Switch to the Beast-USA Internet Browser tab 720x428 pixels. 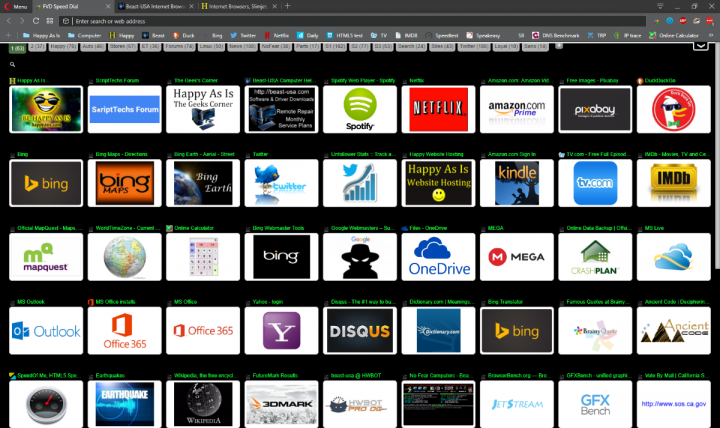pos(156,6)
